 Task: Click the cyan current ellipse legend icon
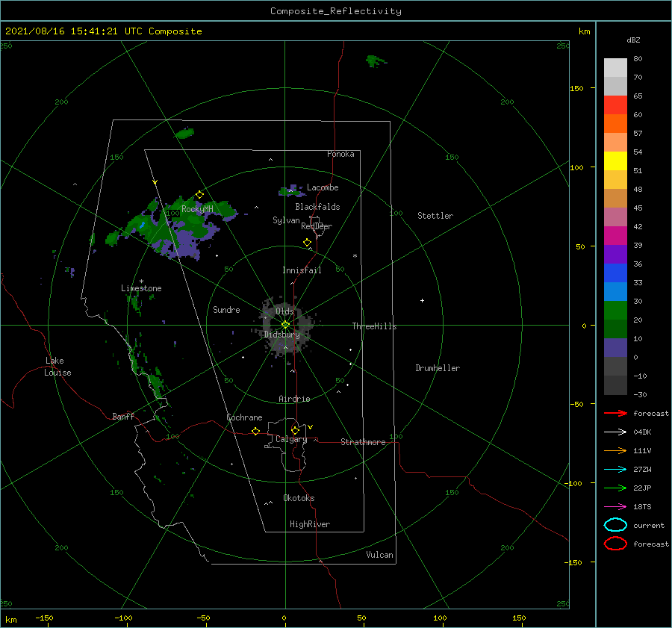pos(615,525)
